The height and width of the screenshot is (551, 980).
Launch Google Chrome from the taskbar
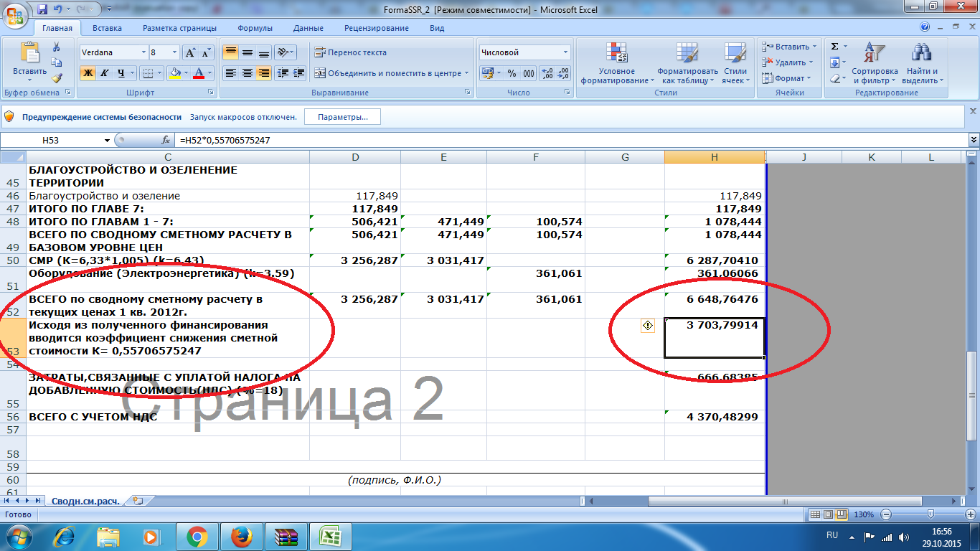point(197,536)
